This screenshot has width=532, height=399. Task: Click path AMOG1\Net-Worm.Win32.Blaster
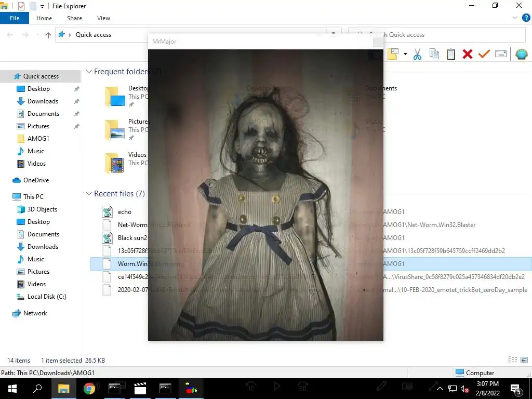click(429, 225)
